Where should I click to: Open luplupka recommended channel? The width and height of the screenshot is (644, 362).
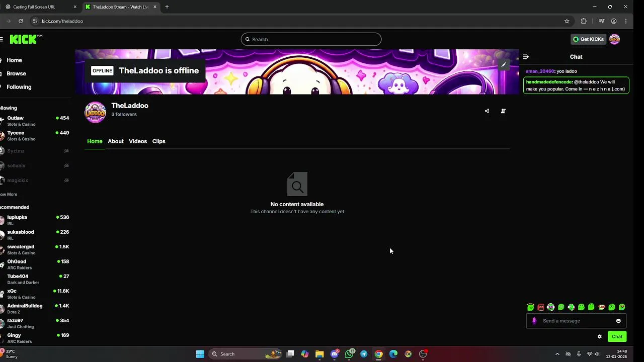pyautogui.click(x=35, y=220)
